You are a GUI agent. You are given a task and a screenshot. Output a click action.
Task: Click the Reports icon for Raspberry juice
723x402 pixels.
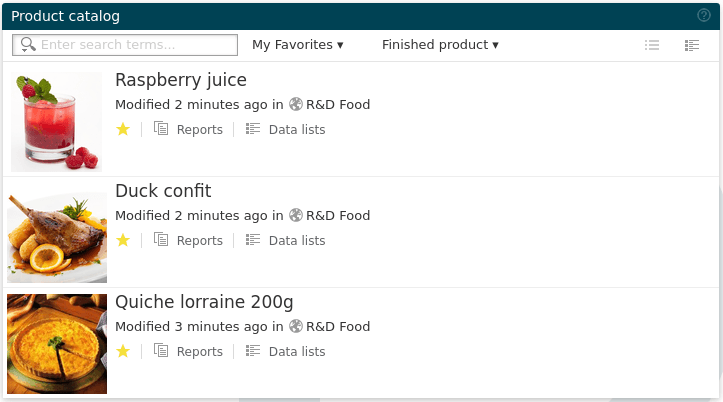click(161, 129)
